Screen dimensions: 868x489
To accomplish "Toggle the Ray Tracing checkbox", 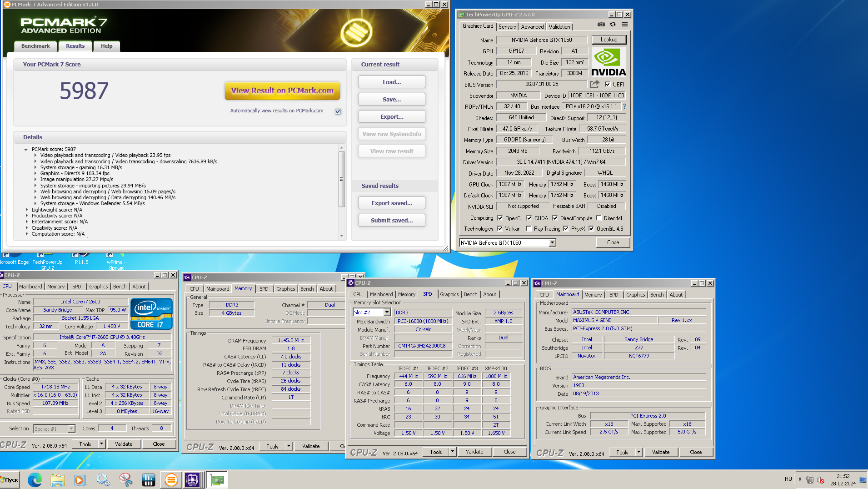I will click(529, 228).
